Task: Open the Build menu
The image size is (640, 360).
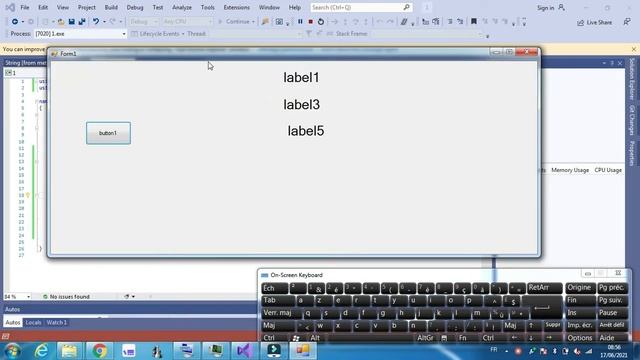Action: [x=111, y=7]
